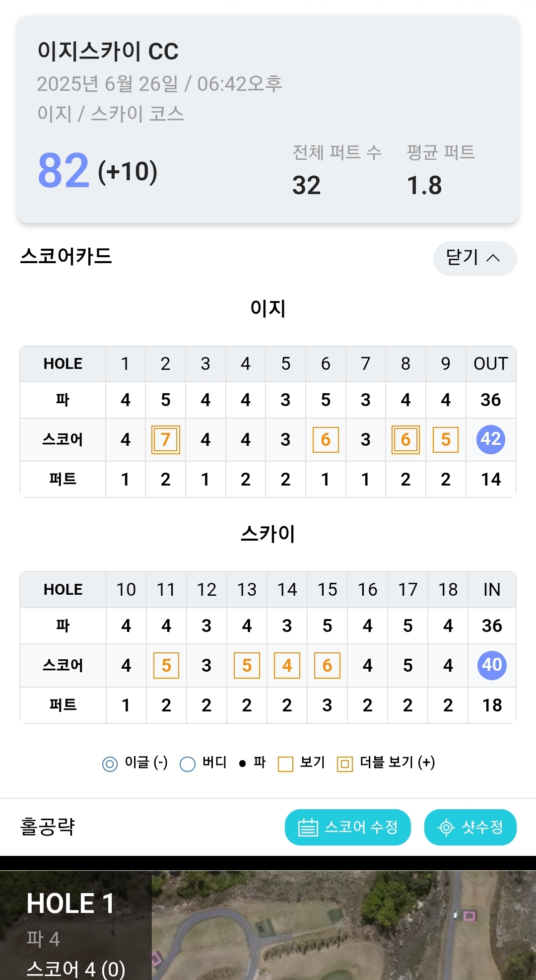The height and width of the screenshot is (980, 536).
Task: Click the double bogey 6 on hole 8
Action: [405, 440]
